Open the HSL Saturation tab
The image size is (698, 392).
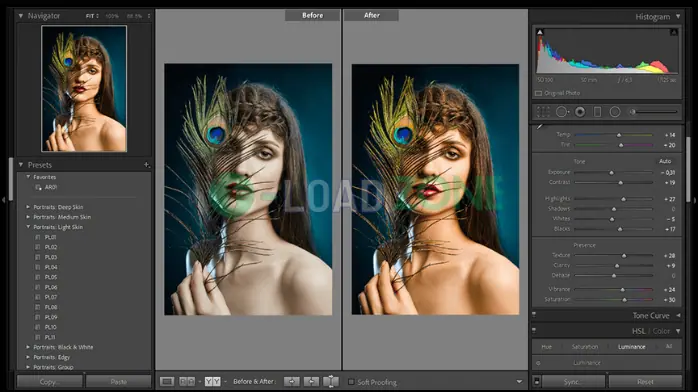(585, 347)
